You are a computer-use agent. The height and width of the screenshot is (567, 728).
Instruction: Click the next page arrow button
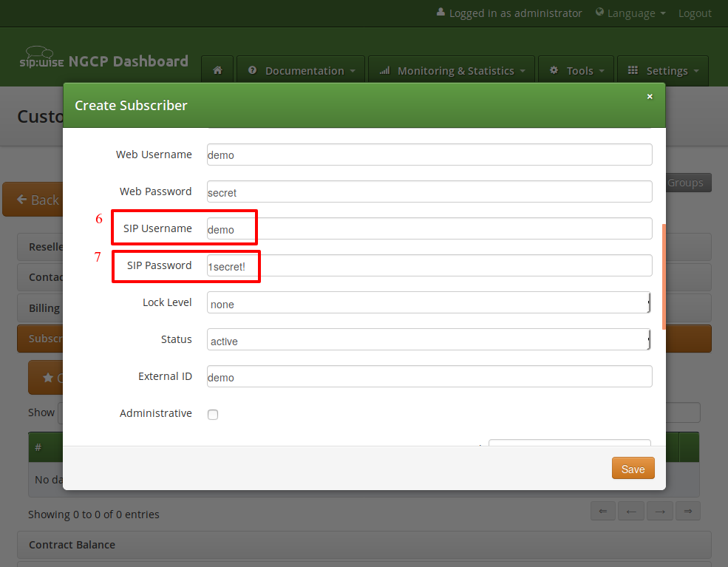659,511
